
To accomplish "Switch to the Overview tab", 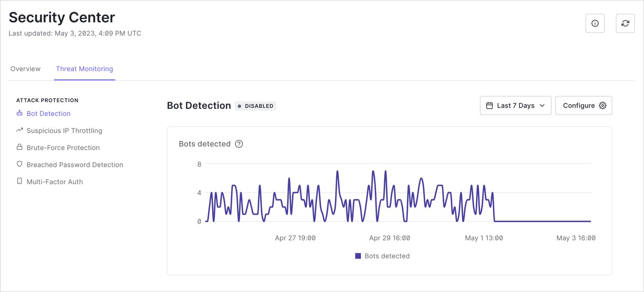I will click(x=25, y=69).
